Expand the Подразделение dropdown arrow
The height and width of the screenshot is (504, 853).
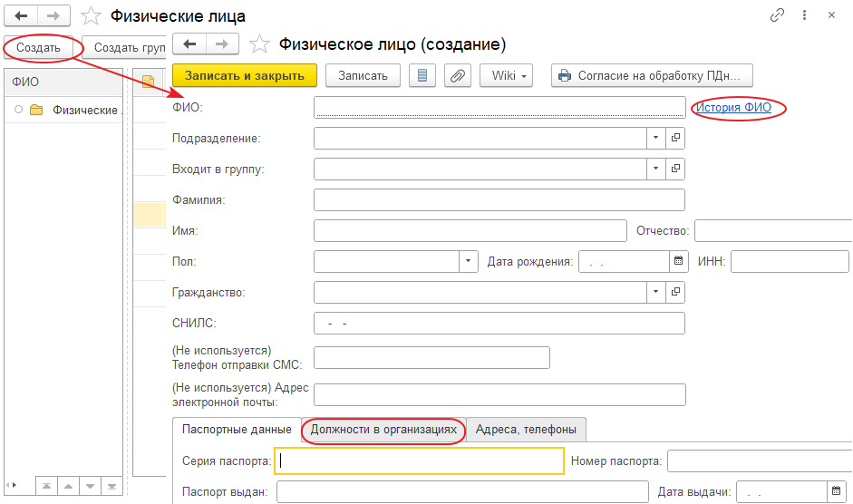point(655,139)
